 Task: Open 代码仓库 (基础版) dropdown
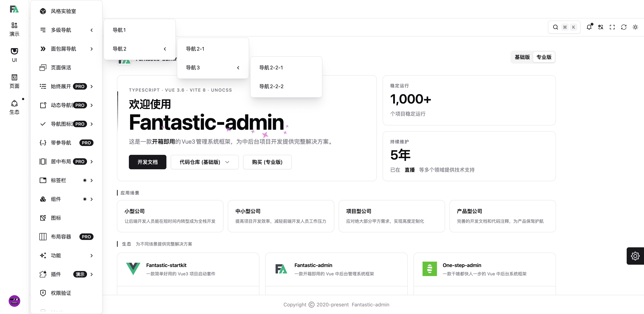pyautogui.click(x=204, y=162)
